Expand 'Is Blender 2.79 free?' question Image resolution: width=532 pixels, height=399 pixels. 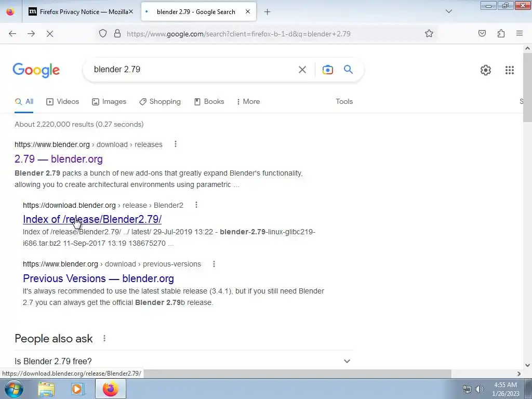(183, 361)
